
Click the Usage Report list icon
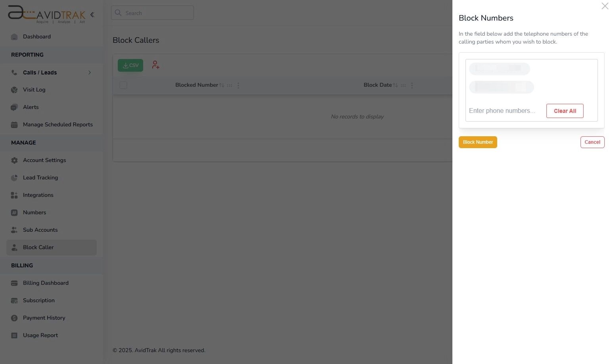point(14,335)
